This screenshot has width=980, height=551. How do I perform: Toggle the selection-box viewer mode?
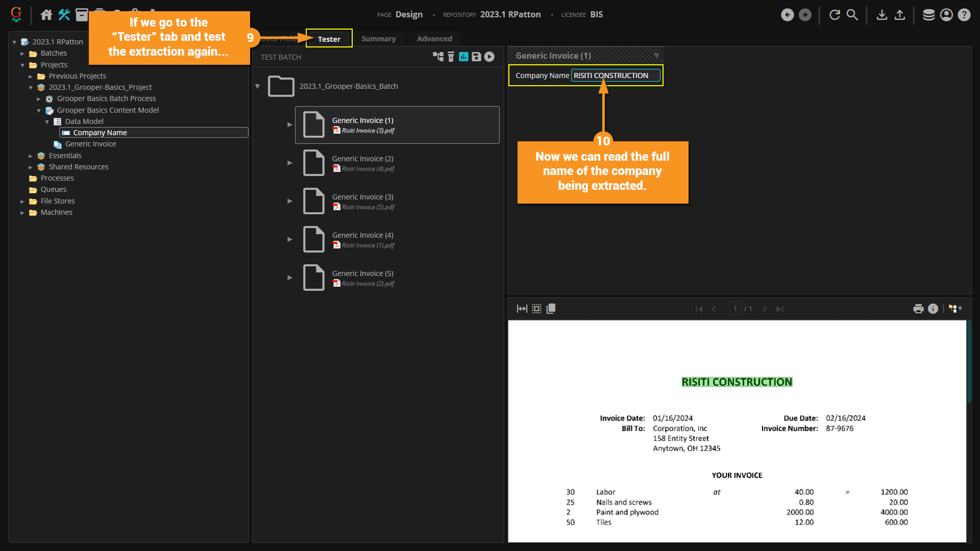pyautogui.click(x=536, y=309)
